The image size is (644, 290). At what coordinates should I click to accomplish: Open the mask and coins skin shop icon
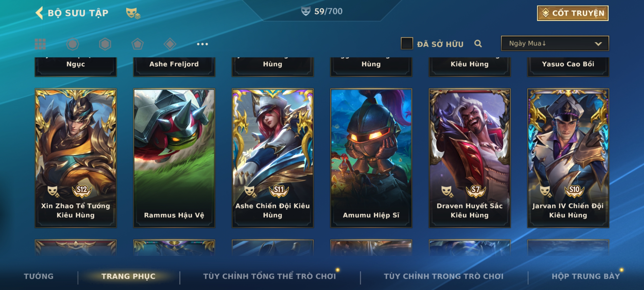pyautogui.click(x=133, y=13)
